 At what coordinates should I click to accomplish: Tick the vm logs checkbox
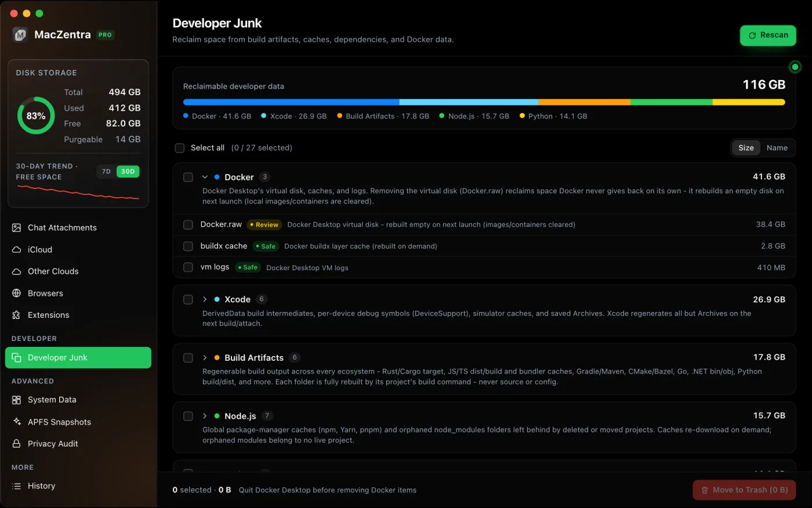188,267
